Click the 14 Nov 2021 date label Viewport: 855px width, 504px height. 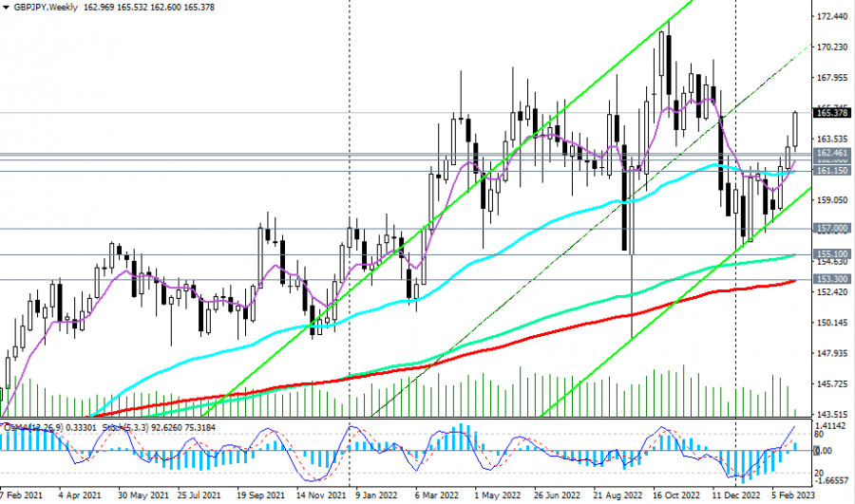(321, 495)
